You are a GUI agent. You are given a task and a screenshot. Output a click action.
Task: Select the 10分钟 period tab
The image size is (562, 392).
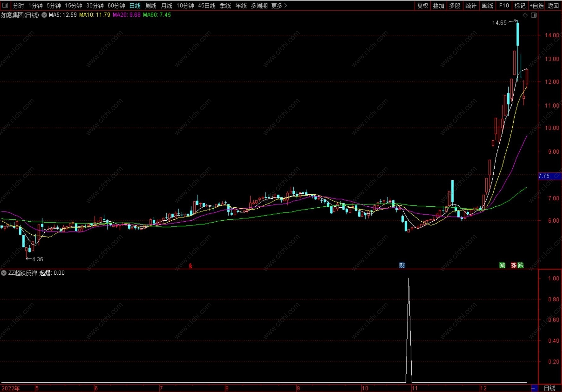pos(185,6)
